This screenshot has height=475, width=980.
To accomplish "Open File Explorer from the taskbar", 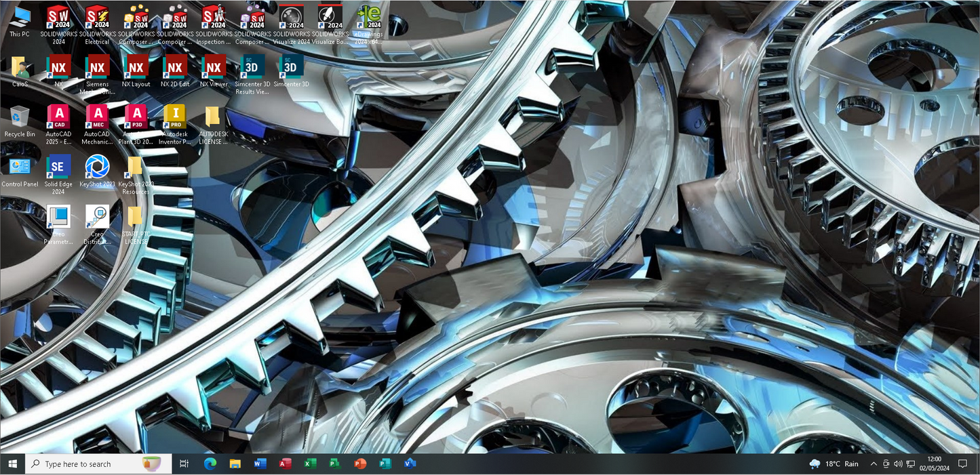I will (235, 464).
